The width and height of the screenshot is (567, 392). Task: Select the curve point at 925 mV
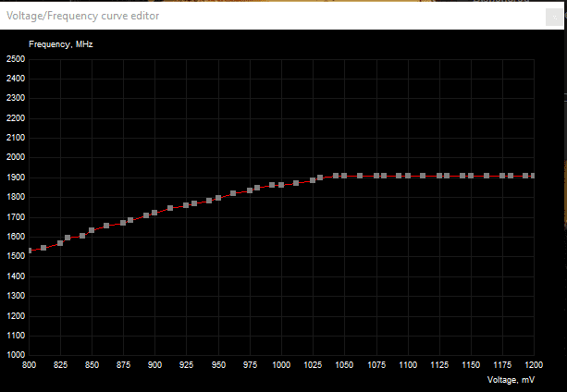pyautogui.click(x=186, y=205)
